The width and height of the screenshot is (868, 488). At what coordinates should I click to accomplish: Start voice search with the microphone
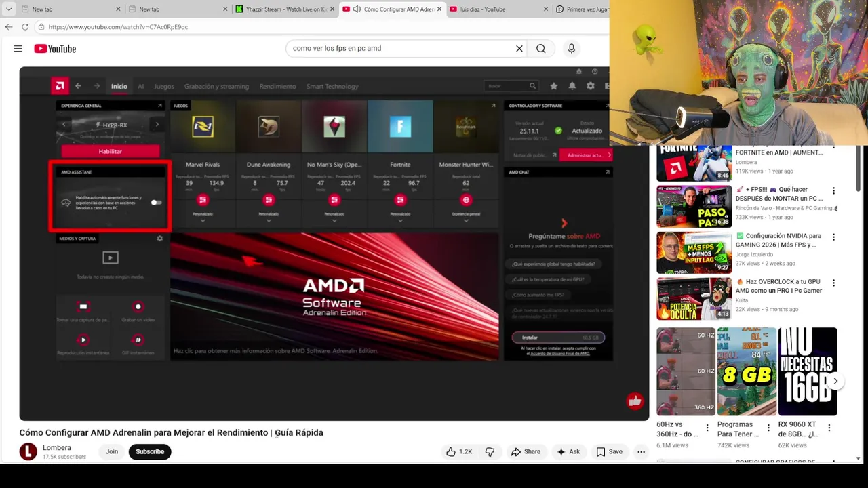click(571, 49)
